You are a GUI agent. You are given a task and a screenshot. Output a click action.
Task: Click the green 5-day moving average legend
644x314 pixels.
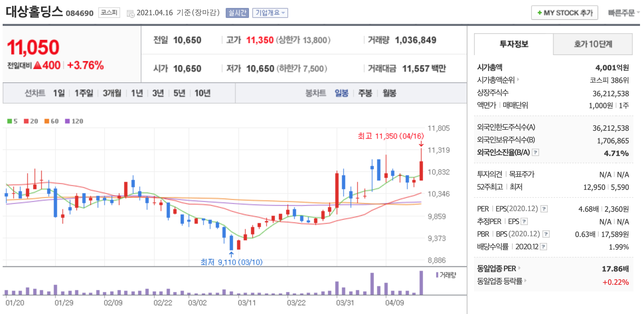click(12, 121)
